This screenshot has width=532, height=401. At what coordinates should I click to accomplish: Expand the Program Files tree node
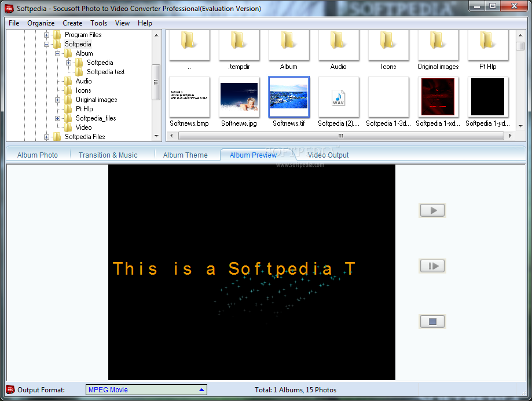(x=46, y=35)
